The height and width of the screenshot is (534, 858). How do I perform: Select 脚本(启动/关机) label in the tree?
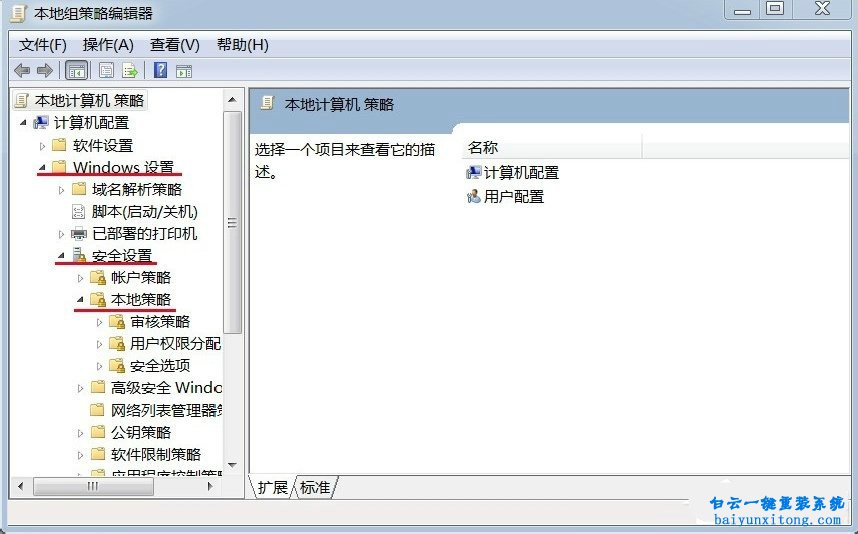pos(144,212)
